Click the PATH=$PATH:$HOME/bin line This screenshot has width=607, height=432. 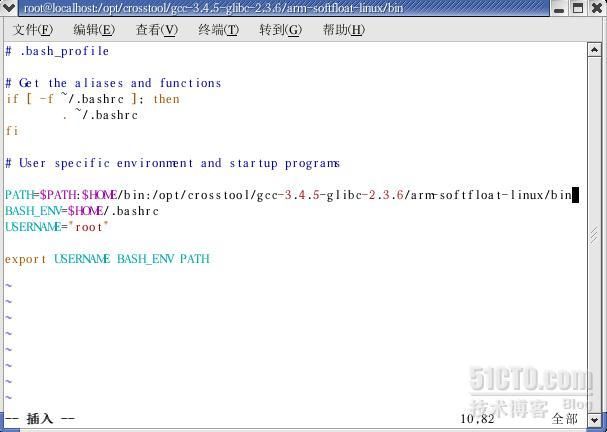[x=288, y=195]
